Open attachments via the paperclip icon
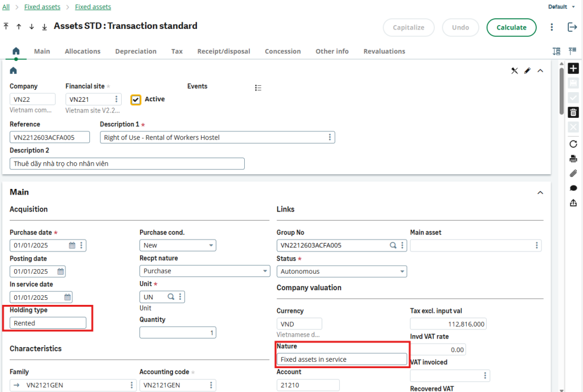583x392 pixels. 573,174
